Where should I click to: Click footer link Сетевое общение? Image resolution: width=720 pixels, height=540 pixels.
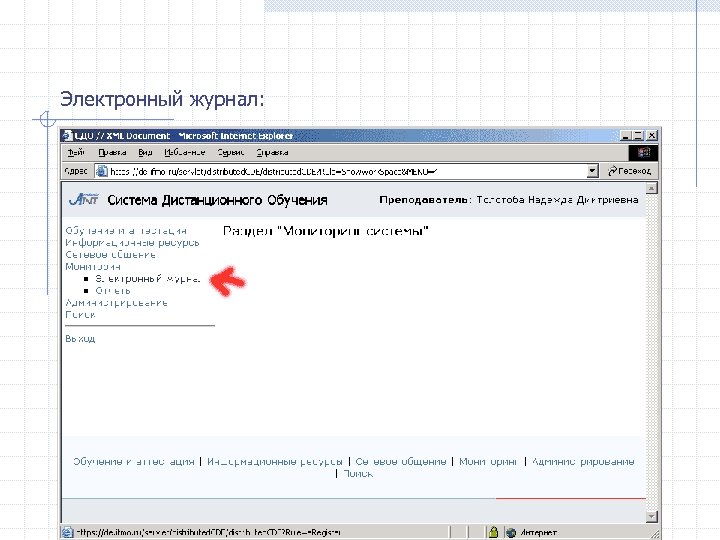[400, 461]
